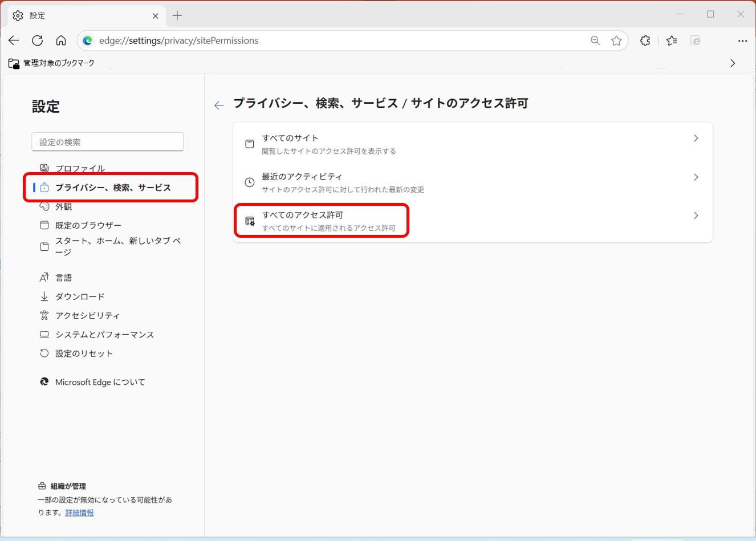
Task: Return using the blue back arrow beside heading
Action: [x=219, y=105]
